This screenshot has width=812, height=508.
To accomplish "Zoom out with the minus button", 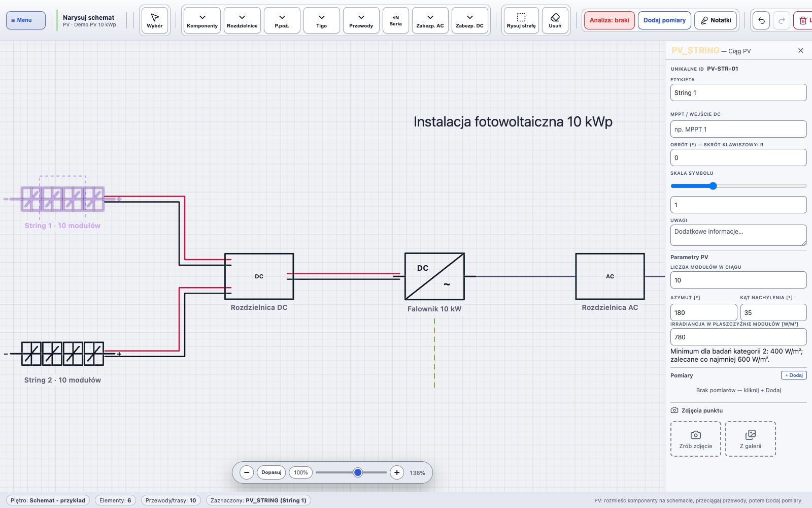I will (247, 472).
